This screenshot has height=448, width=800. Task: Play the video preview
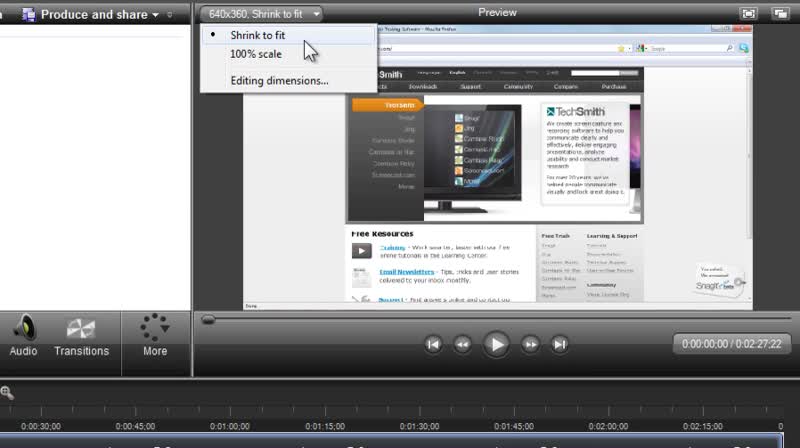point(496,344)
